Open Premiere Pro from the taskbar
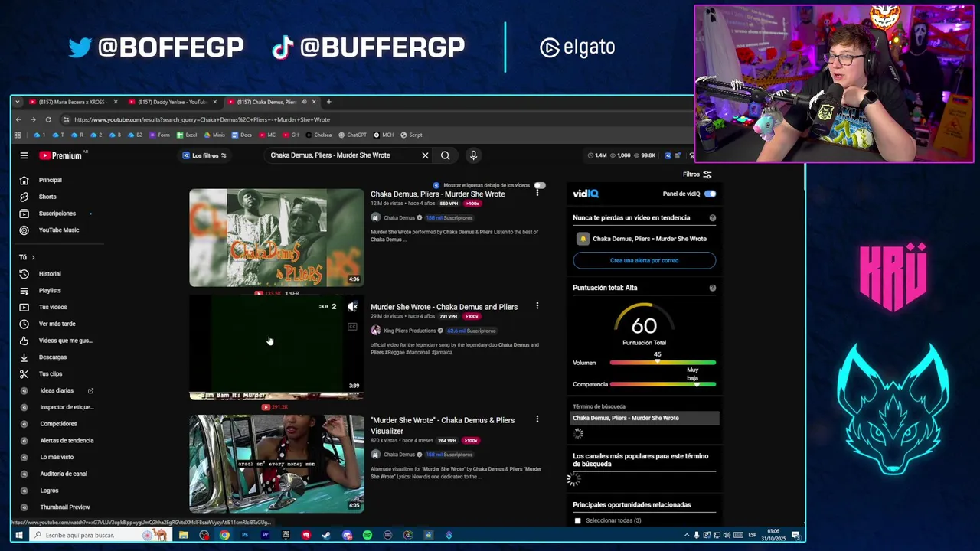 [265, 536]
